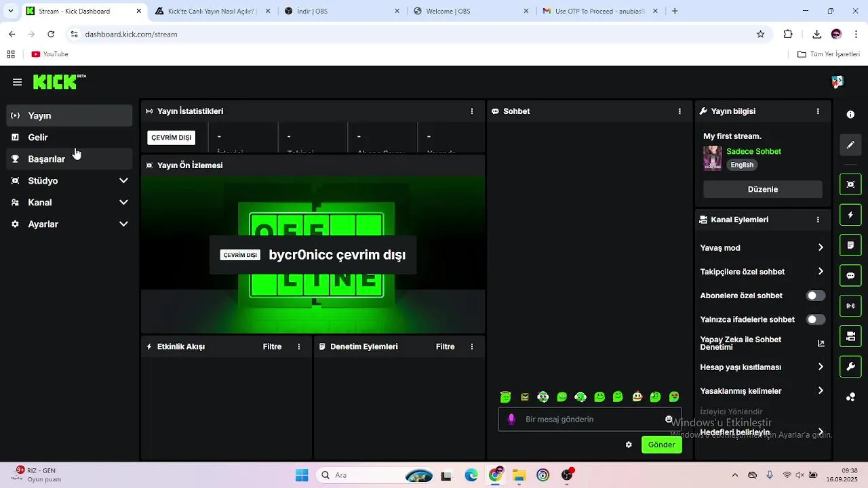Click the purple microphone icon in chat box
Image resolution: width=868 pixels, height=488 pixels.
pos(511,419)
